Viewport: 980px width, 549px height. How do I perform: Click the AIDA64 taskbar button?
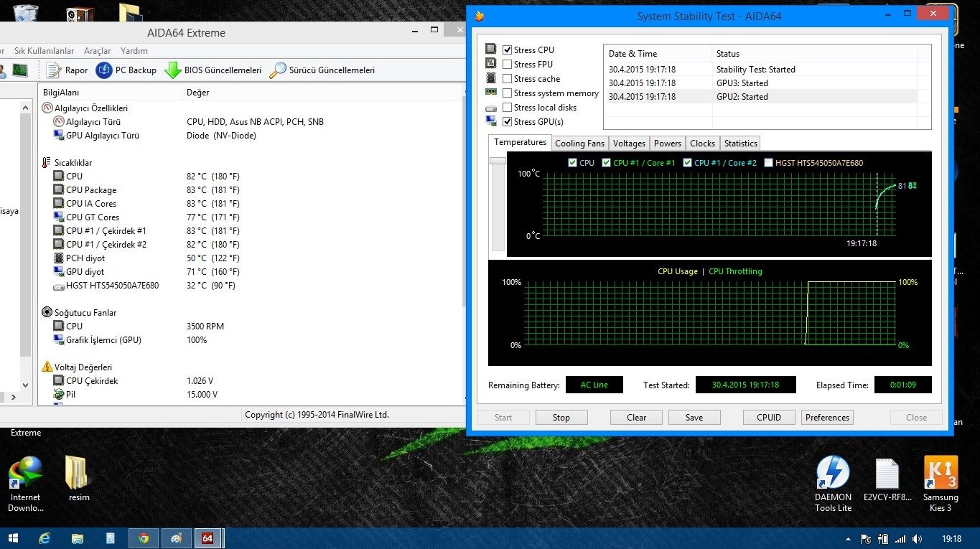[x=207, y=538]
